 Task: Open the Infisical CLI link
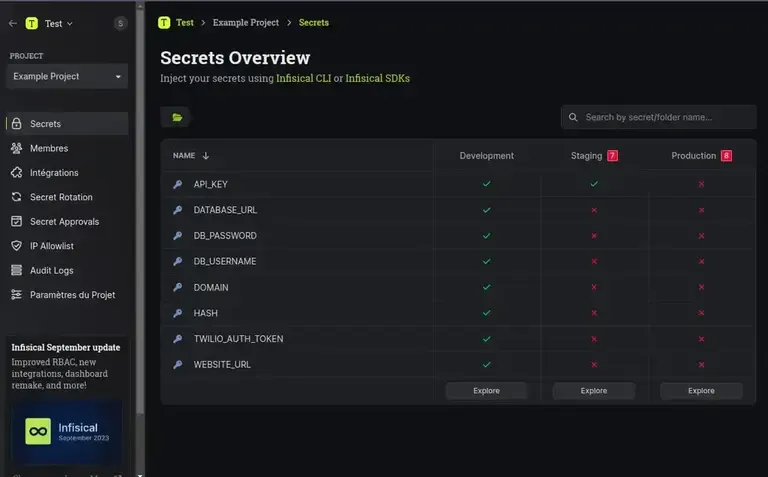[303, 78]
